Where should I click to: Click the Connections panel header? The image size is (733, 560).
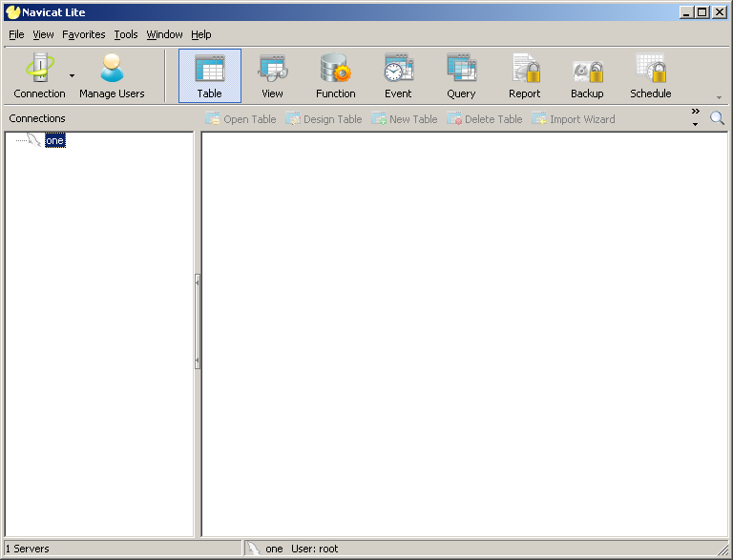click(x=37, y=118)
